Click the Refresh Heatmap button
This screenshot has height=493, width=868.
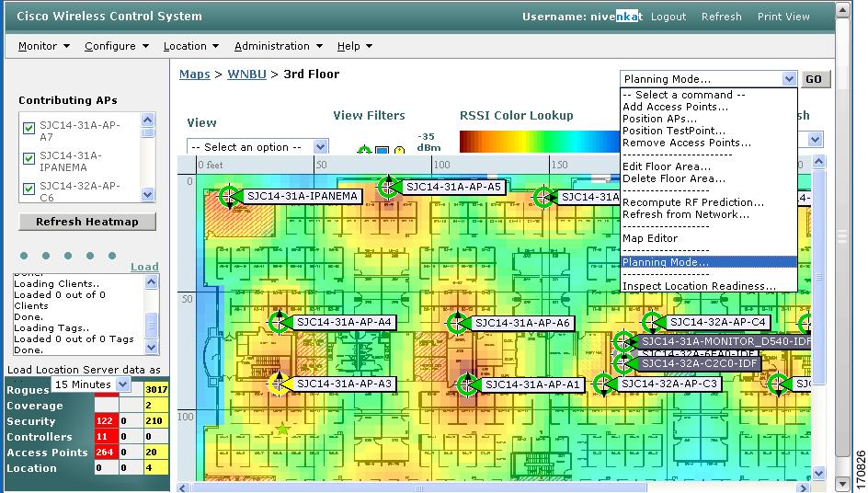(x=87, y=222)
